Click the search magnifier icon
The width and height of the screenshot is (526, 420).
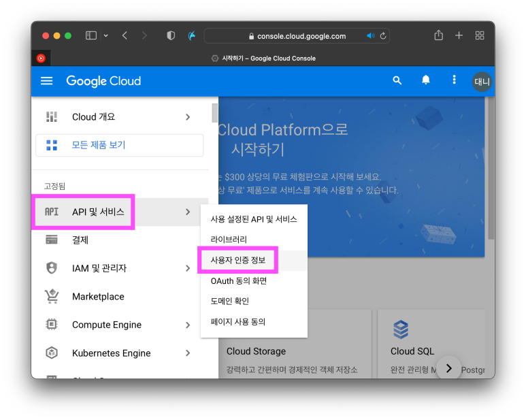397,80
